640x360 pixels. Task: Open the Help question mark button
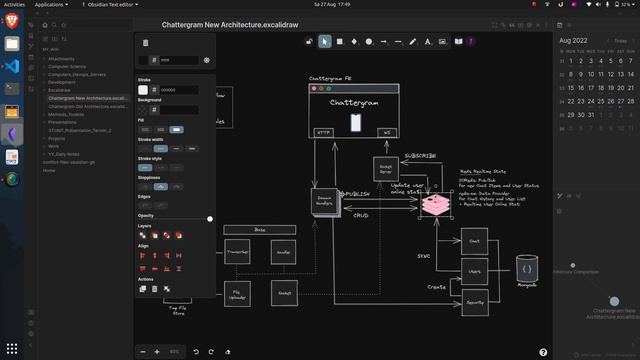click(x=543, y=352)
